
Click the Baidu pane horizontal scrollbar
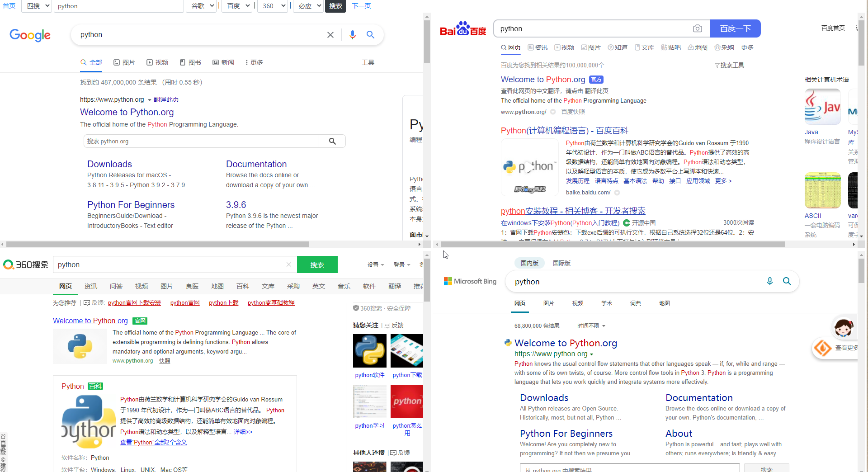pos(613,244)
